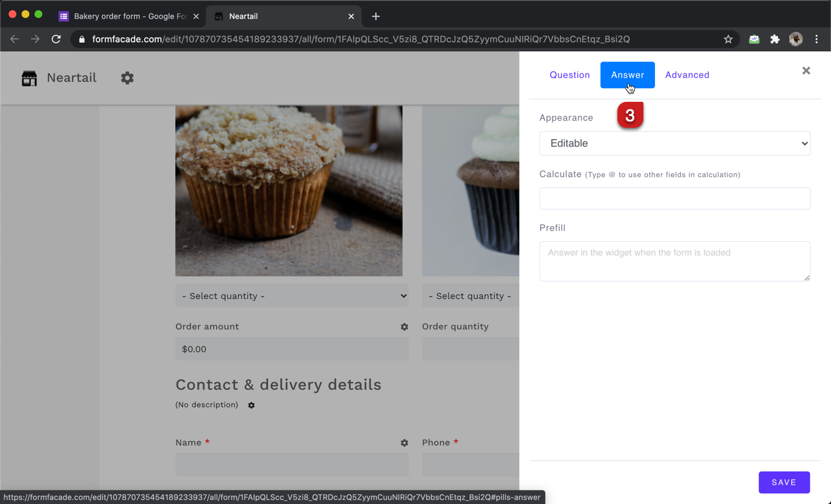The height and width of the screenshot is (504, 831).
Task: Open the browser profile avatar
Action: click(795, 39)
